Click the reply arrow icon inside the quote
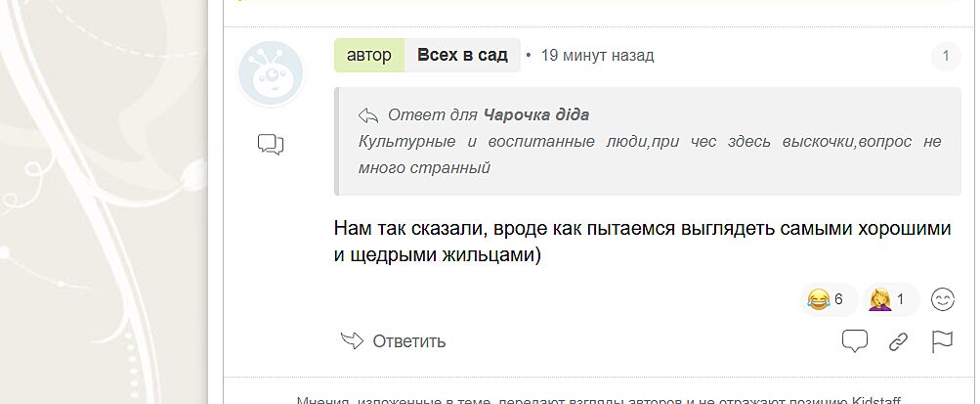 point(368,114)
